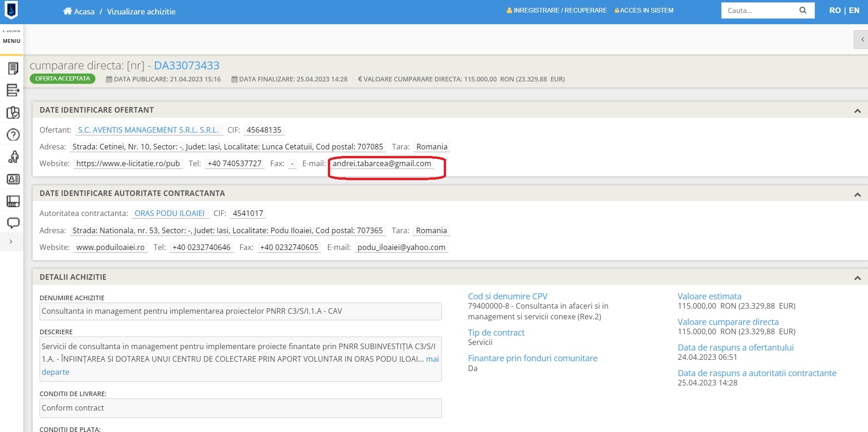Open INREGISTRARE / RECUPERARE link

pos(557,10)
